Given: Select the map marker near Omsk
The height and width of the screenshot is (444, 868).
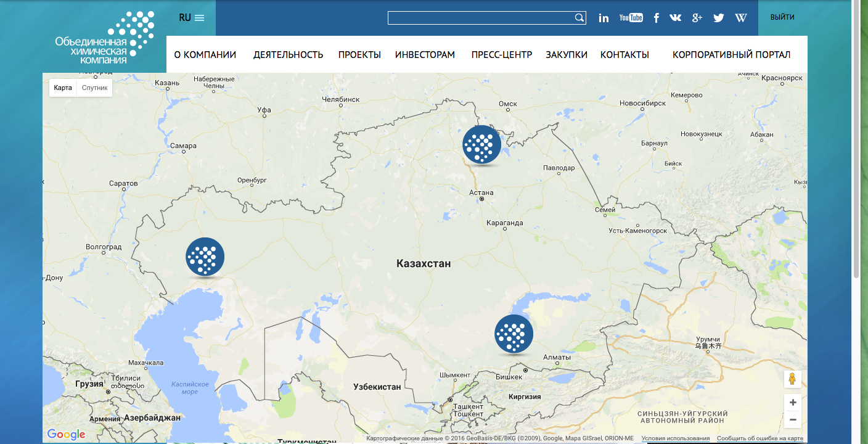Looking at the screenshot, I should pyautogui.click(x=481, y=145).
